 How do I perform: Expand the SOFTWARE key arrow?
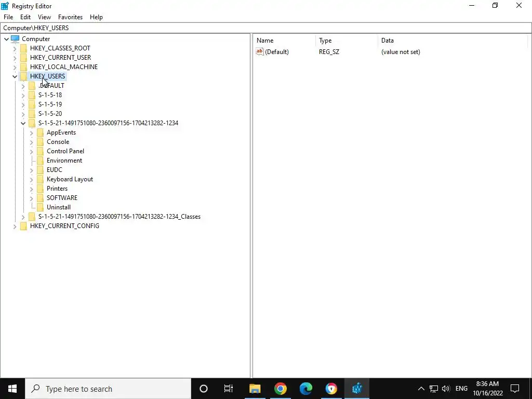tap(32, 198)
